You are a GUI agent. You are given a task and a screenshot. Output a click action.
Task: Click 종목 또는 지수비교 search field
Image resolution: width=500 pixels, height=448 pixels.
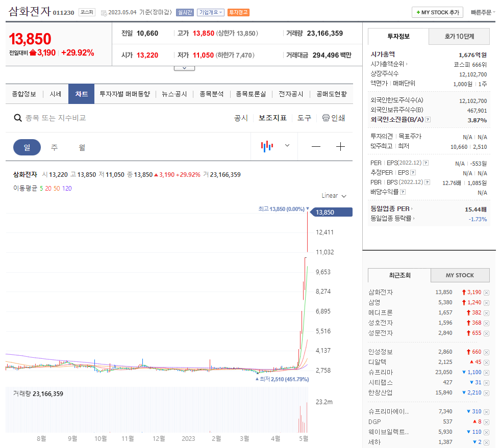tap(56, 118)
